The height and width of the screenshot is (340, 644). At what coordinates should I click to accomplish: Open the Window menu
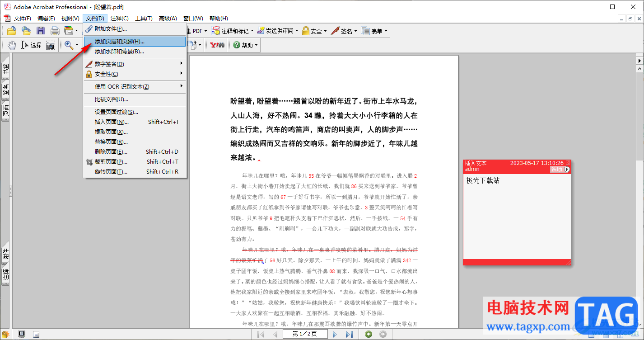click(193, 19)
